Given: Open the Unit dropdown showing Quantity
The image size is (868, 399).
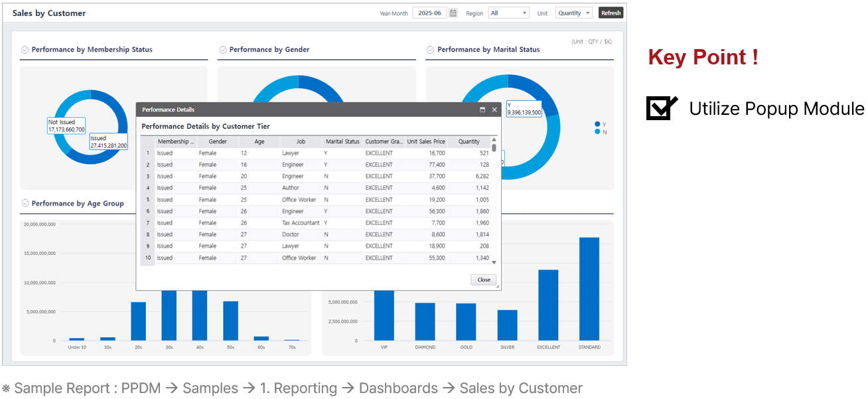Looking at the screenshot, I should (x=573, y=13).
